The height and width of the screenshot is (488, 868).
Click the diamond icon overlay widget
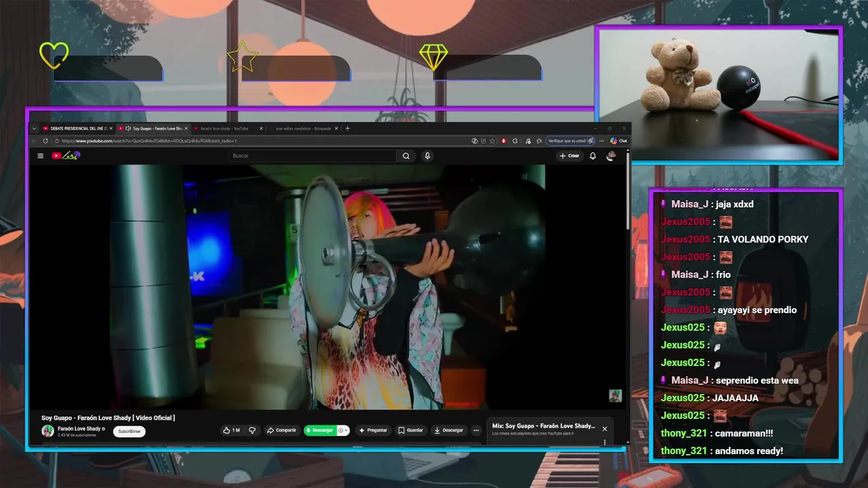tap(433, 57)
